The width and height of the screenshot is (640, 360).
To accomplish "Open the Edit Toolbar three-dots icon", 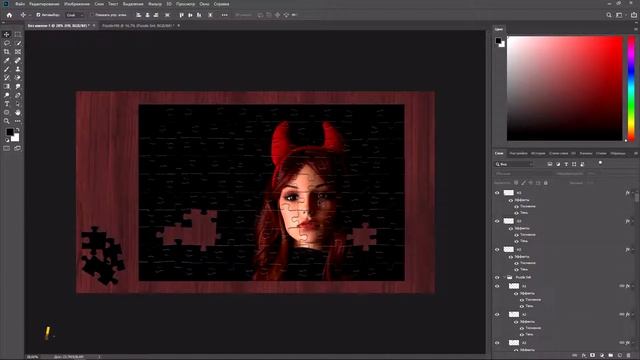I will click(18, 121).
